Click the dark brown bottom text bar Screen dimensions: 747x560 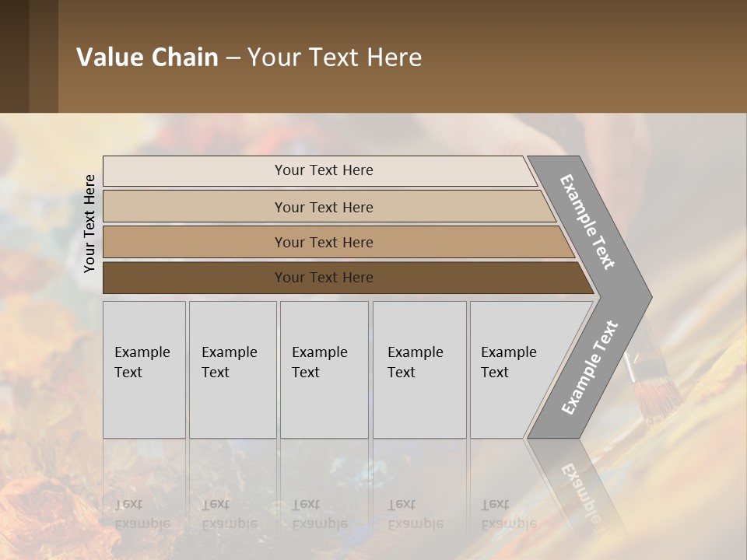click(323, 278)
